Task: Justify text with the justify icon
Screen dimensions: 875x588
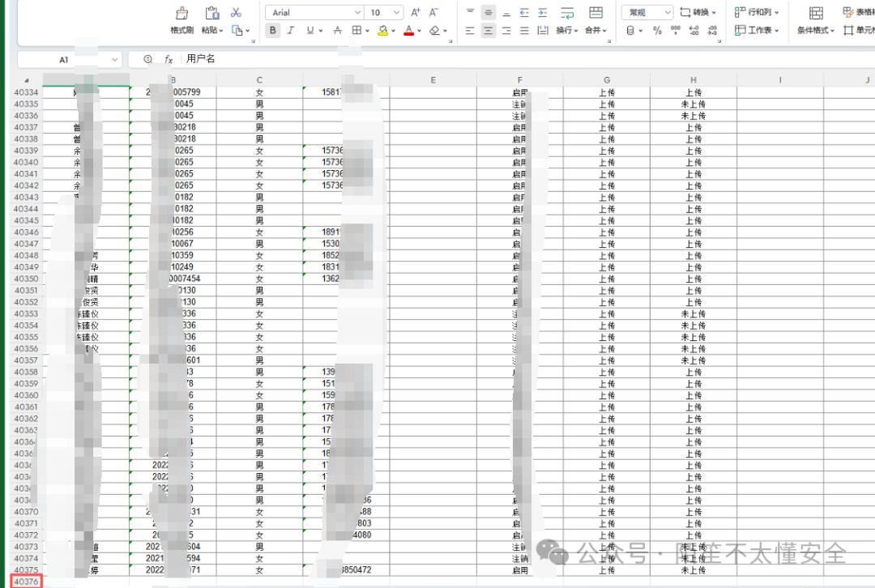Action: tap(524, 30)
